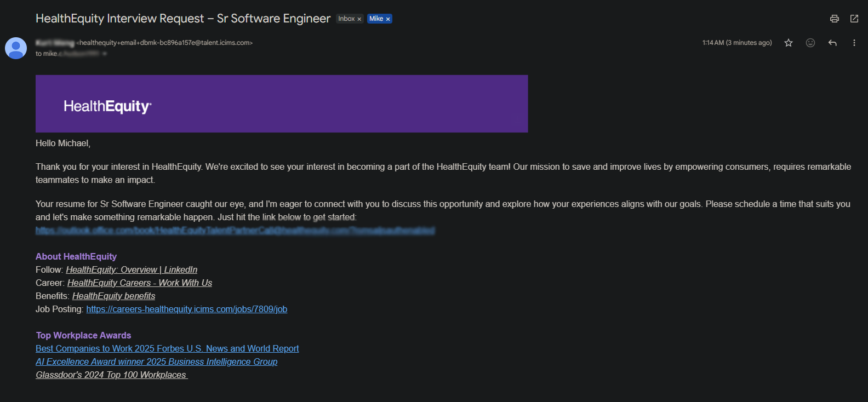Click the HealthEquity purple banner image
Screen dimensions: 868x402
(x=282, y=104)
